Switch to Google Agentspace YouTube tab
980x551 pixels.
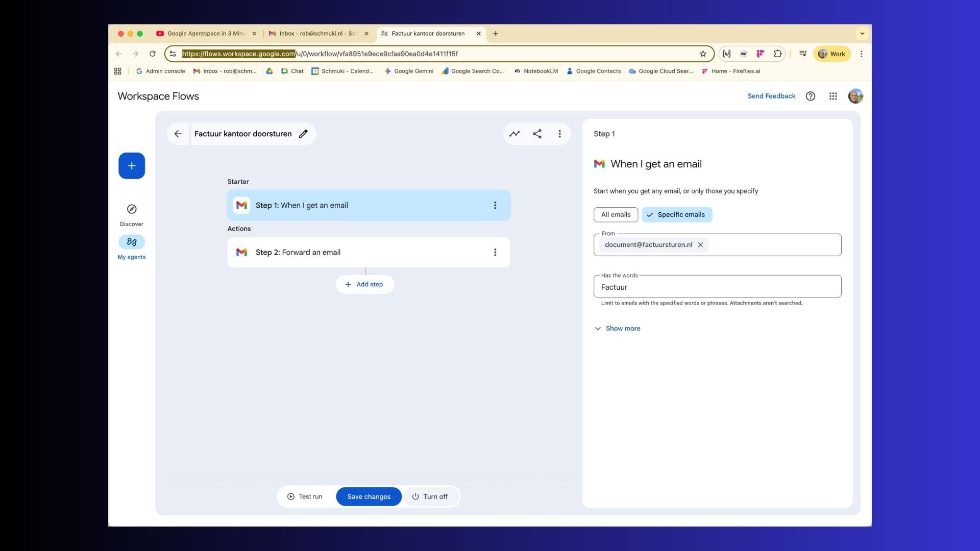(x=204, y=34)
